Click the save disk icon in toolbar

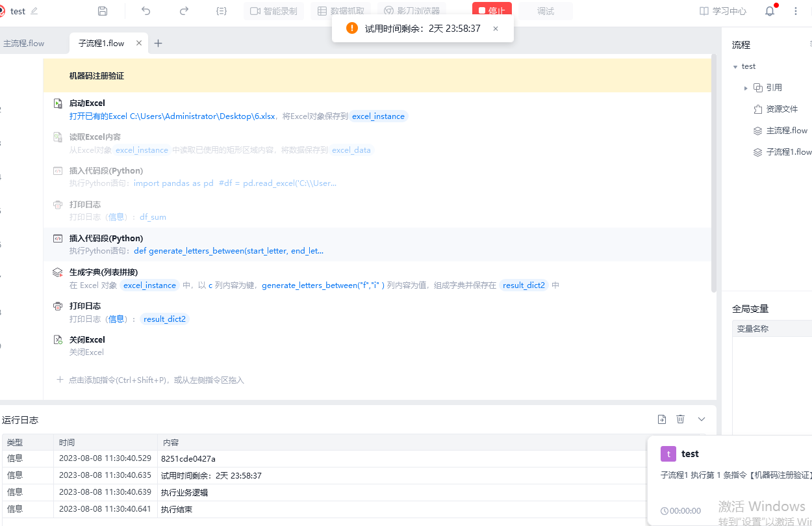tap(103, 11)
